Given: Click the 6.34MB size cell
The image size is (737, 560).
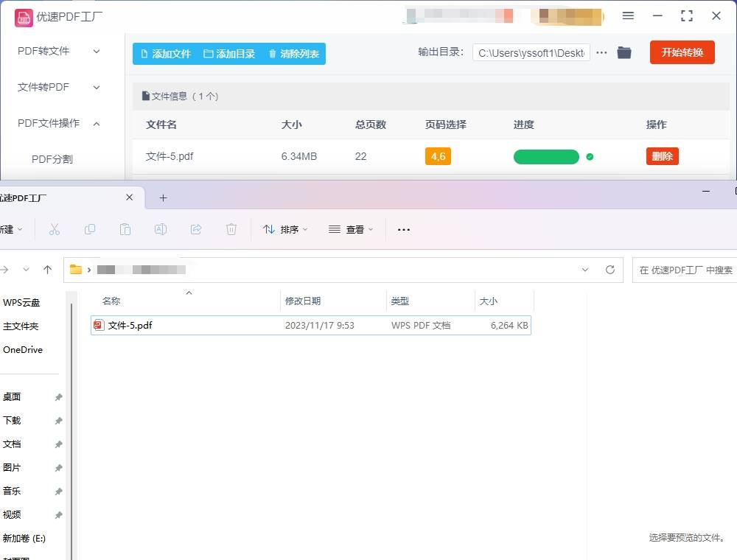Looking at the screenshot, I should pos(299,156).
